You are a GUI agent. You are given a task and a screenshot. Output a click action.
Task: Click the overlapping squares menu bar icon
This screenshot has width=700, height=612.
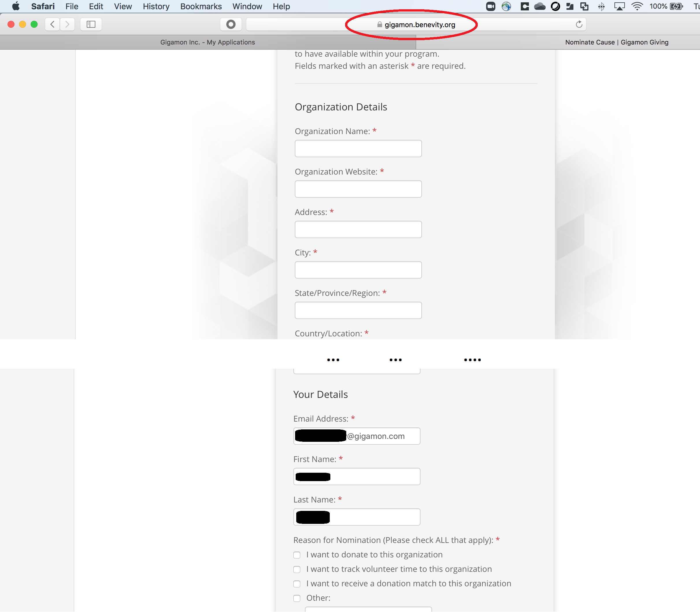pos(584,6)
